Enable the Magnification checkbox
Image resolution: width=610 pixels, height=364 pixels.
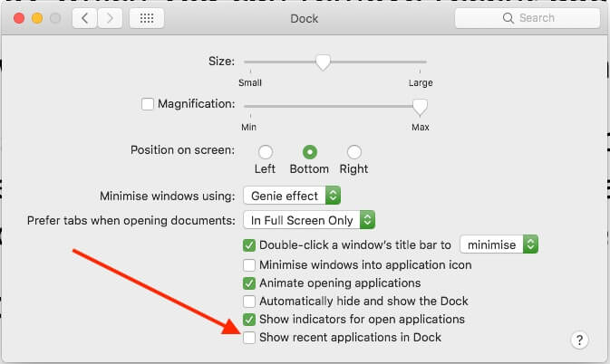click(x=148, y=104)
